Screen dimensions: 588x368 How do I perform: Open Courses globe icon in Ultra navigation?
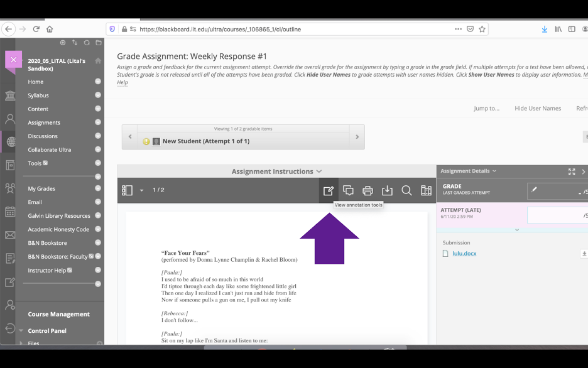[11, 142]
